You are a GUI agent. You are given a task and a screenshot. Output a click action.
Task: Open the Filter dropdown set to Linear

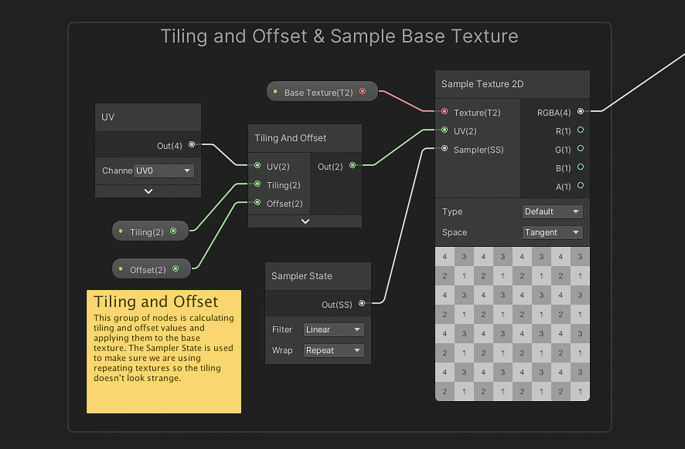[333, 329]
